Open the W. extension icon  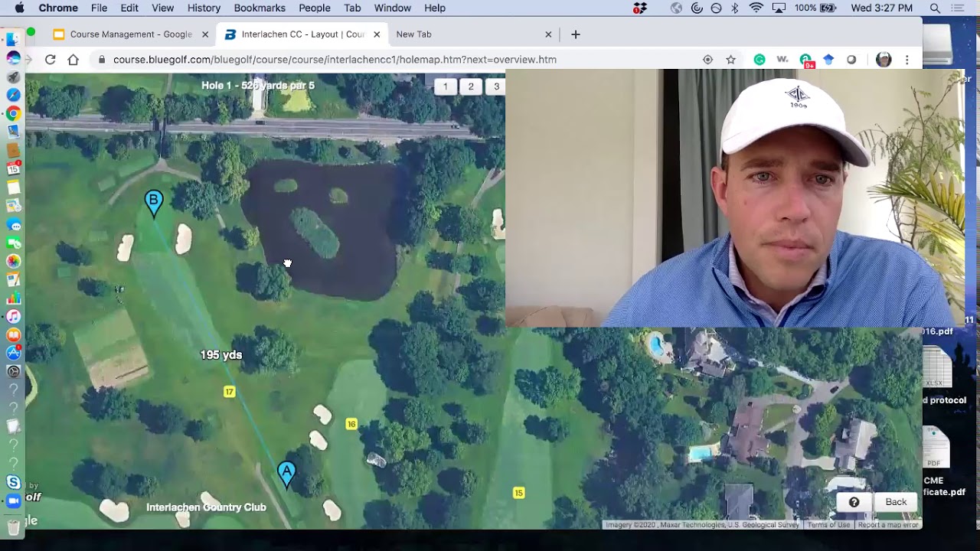(782, 60)
